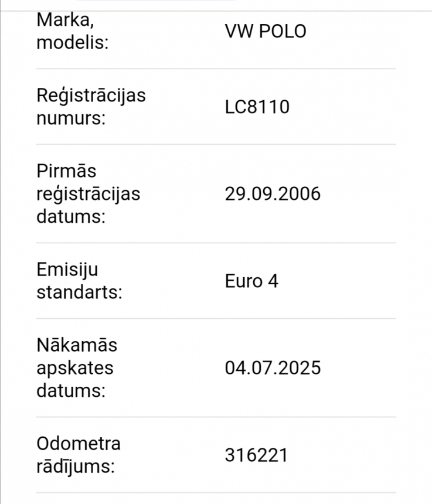The height and width of the screenshot is (504, 432).
Task: Select the Euro 4 emission value
Action: 251,281
